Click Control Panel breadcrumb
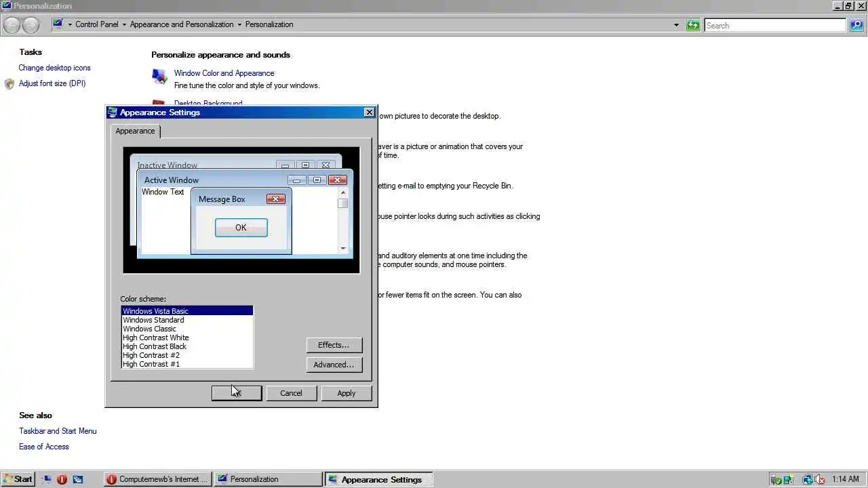The image size is (868, 488). coord(96,24)
